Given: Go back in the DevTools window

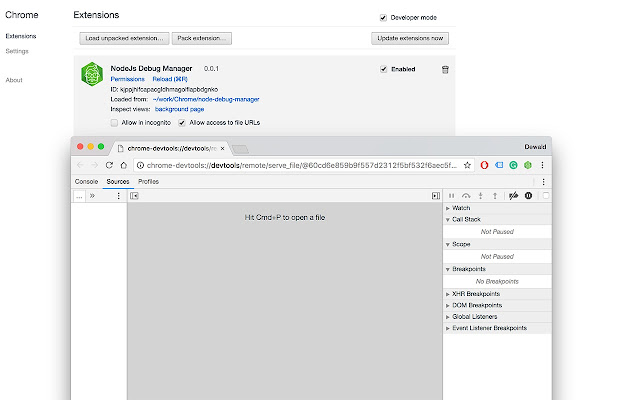Looking at the screenshot, I should 80,165.
